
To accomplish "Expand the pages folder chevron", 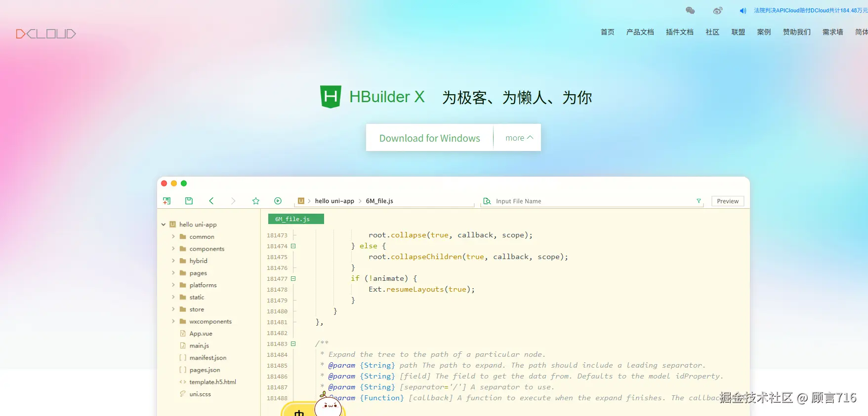I will 173,273.
